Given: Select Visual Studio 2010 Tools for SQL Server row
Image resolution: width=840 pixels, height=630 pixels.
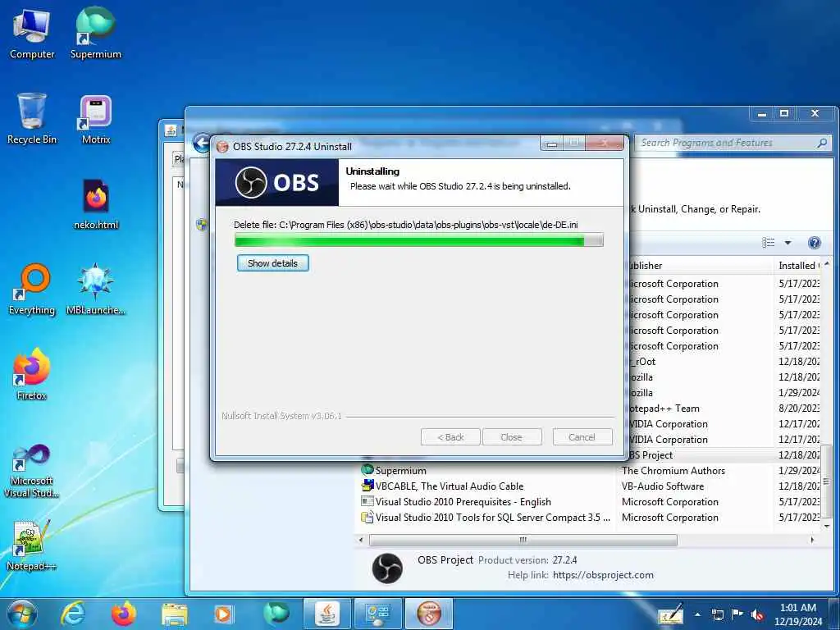Looking at the screenshot, I should [588, 517].
